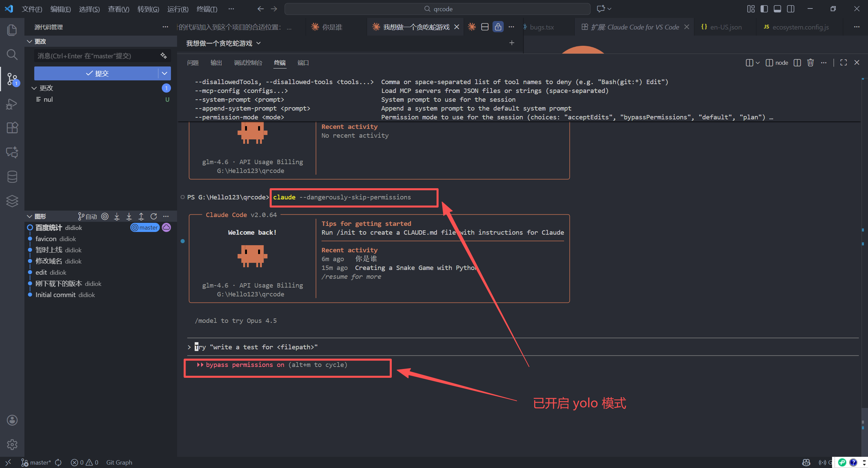Toggle the panel visibility layout button
The image size is (868, 468).
click(x=777, y=9)
